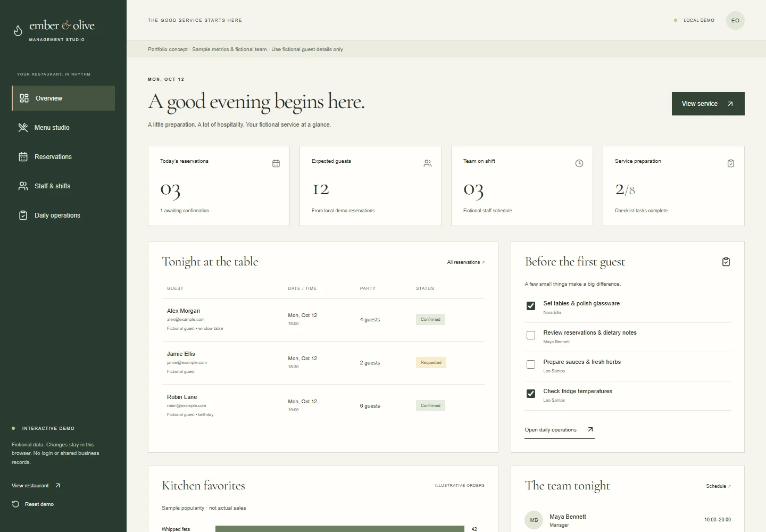
Task: Click the ember & olive flame logo icon
Action: 18,30
